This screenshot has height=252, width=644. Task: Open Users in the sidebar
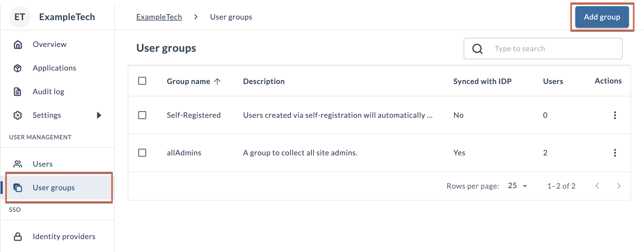pos(57,164)
